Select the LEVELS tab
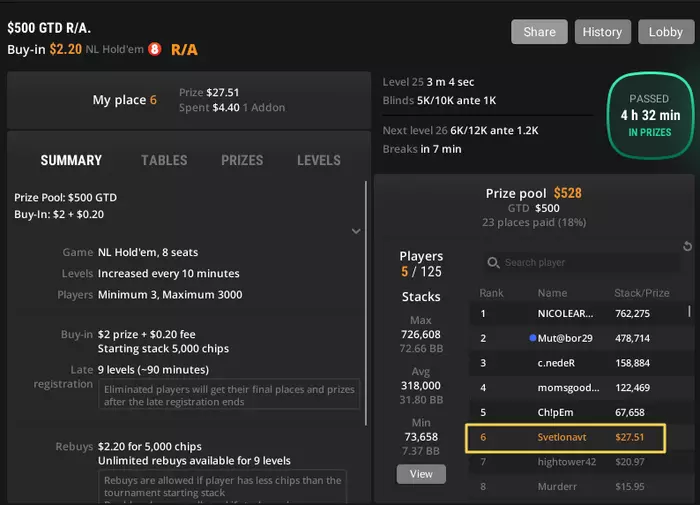 [x=319, y=160]
